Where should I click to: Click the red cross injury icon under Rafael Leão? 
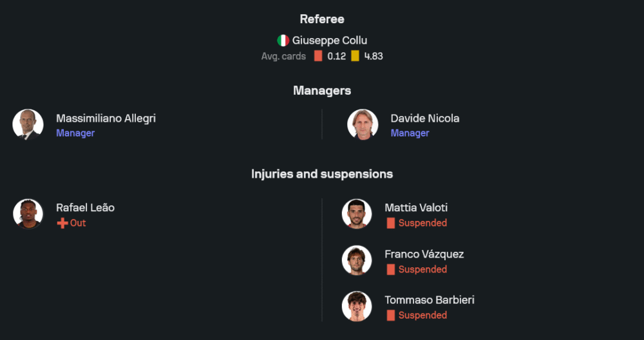tap(62, 223)
